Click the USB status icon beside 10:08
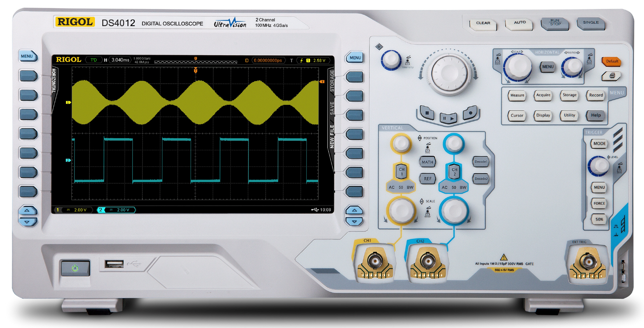Image resolution: width=644 pixels, height=328 pixels. click(x=315, y=210)
